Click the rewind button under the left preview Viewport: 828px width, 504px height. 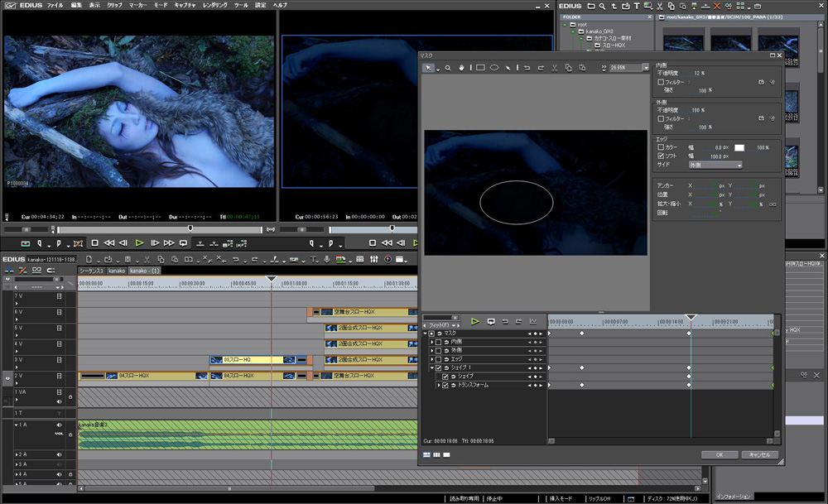coord(108,243)
